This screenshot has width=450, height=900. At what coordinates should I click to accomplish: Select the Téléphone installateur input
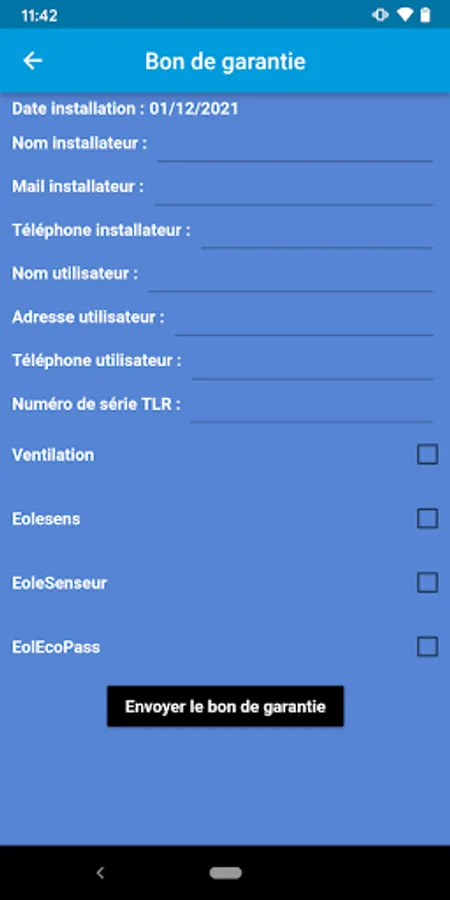317,233
